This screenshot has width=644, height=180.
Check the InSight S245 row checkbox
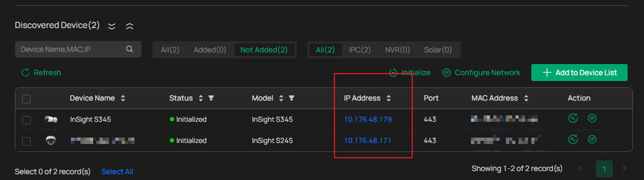tap(26, 141)
